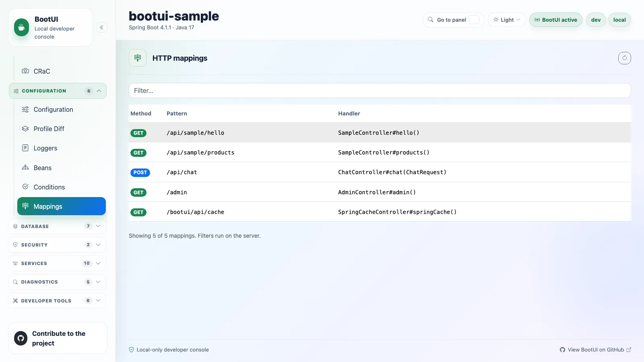
Task: Click the Configuration sliders icon
Action: 25,109
